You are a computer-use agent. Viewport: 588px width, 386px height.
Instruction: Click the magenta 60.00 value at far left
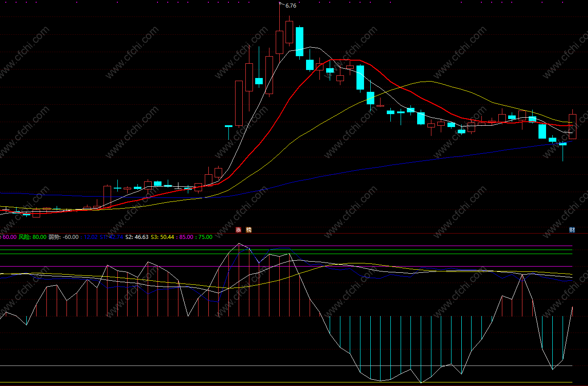[9, 237]
